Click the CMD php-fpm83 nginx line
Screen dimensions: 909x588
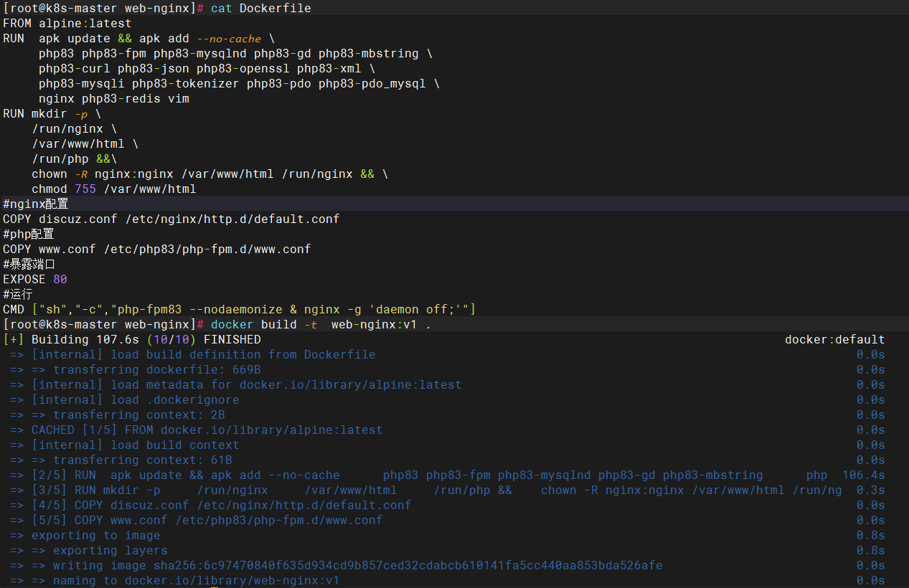point(240,309)
